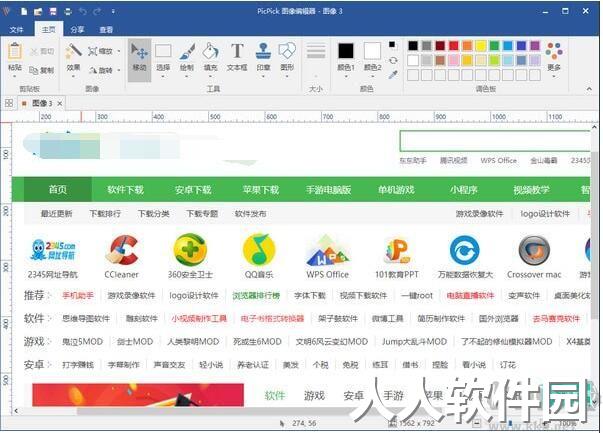Image resolution: width=603 pixels, height=433 pixels.
Task: Click the Print icon in title bar
Action: [x=68, y=11]
